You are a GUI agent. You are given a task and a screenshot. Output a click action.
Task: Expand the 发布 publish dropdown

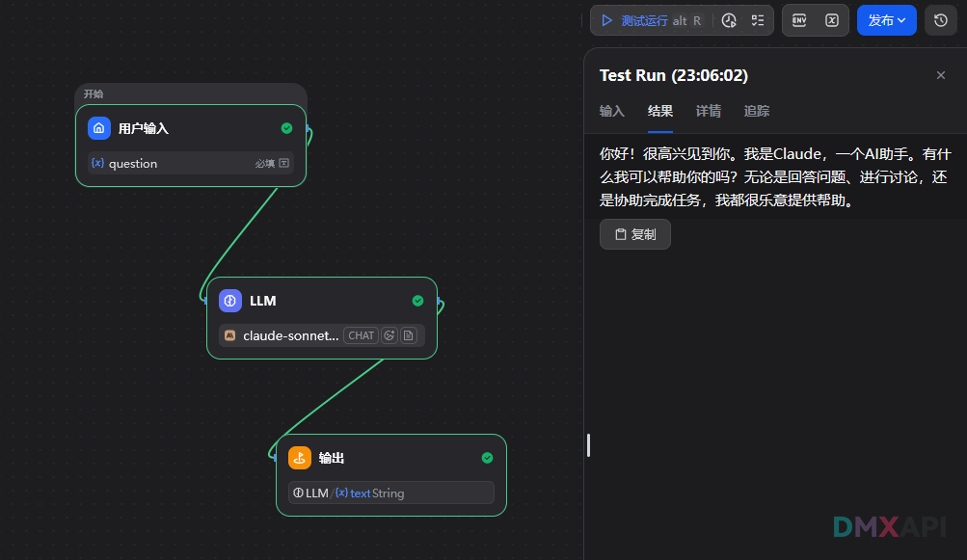[886, 20]
